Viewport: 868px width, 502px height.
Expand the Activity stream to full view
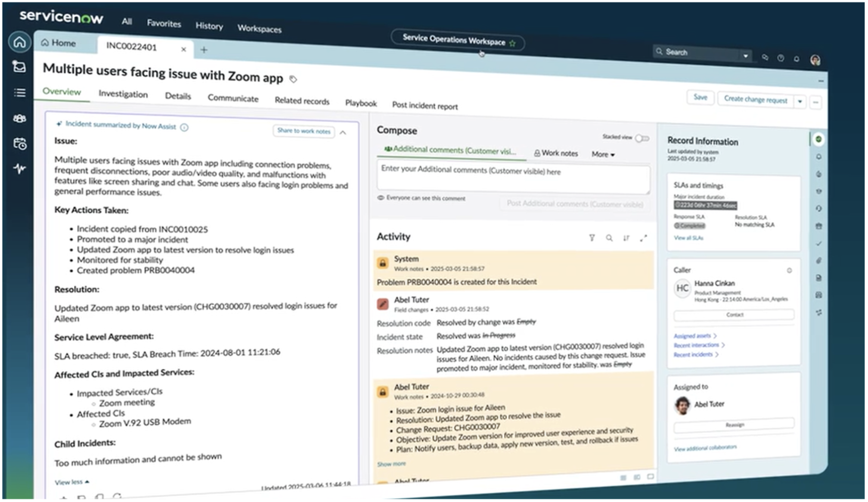pos(644,238)
